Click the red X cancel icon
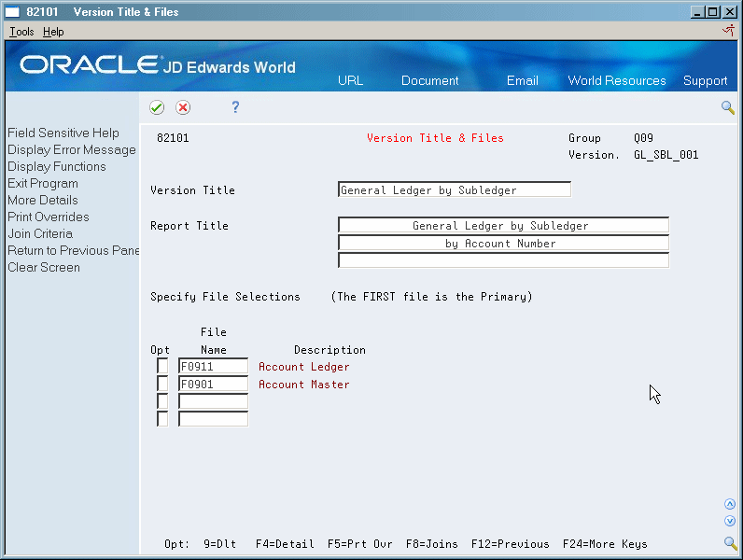Viewport: 743px width, 560px height. 183,107
